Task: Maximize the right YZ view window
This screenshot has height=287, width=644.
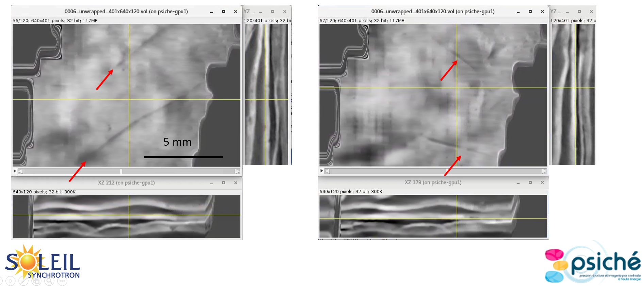Action: 579,12
